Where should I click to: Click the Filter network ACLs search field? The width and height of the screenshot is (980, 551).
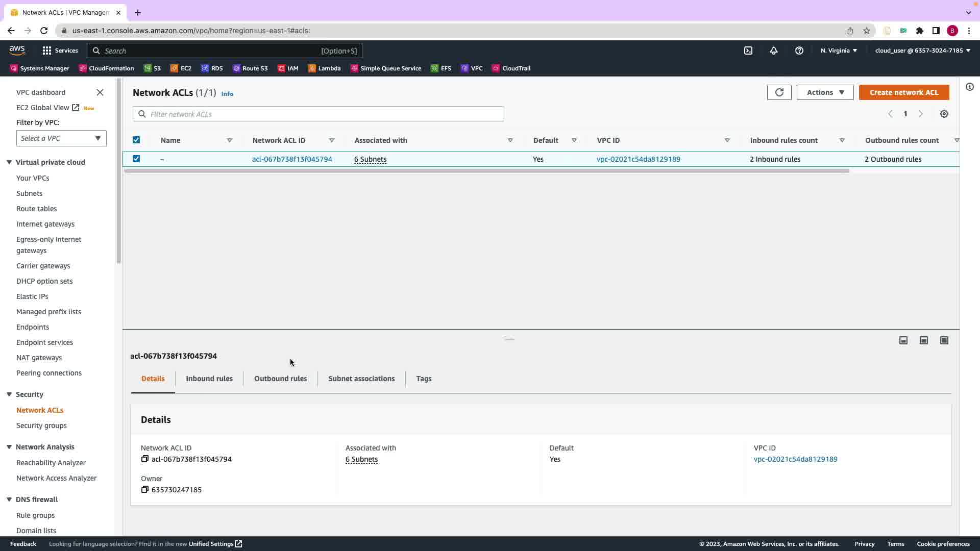point(318,114)
